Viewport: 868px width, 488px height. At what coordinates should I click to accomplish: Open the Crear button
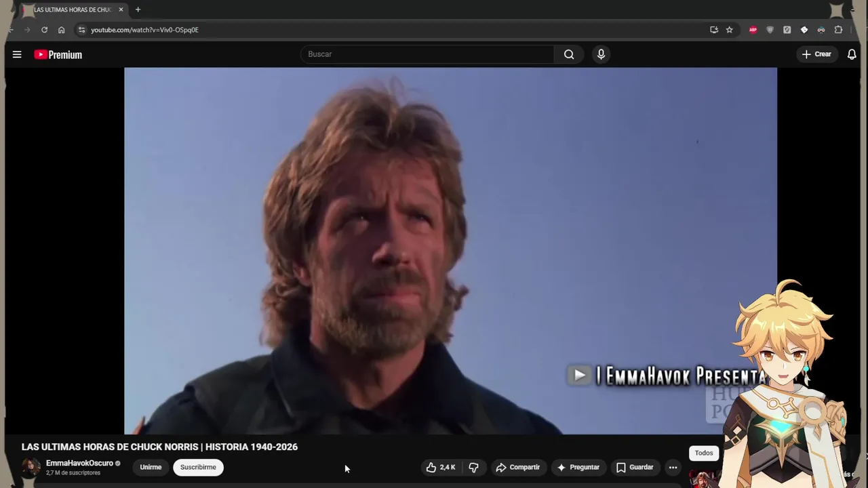coord(816,54)
